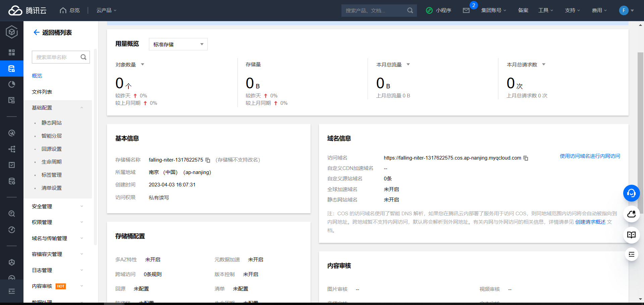
Task: Click 返回桶列表 back link
Action: tap(53, 33)
